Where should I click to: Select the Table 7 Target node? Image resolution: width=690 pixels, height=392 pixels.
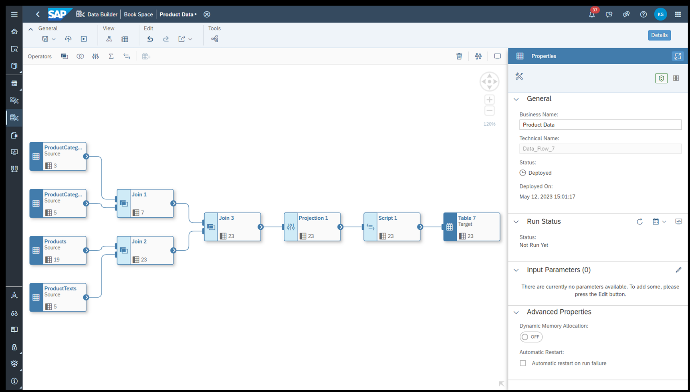(472, 227)
